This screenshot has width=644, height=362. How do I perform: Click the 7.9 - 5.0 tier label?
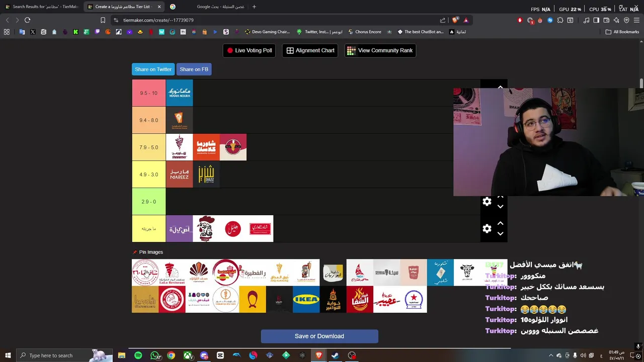coord(149,147)
